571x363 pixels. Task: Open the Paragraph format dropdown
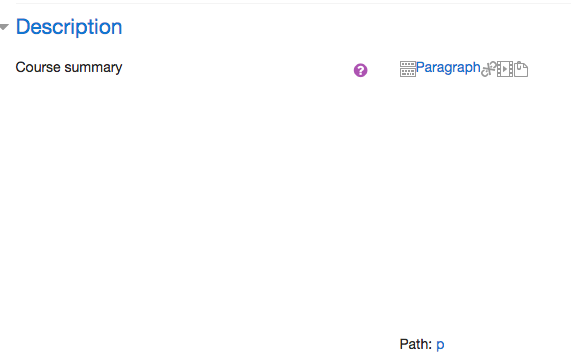[x=448, y=67]
